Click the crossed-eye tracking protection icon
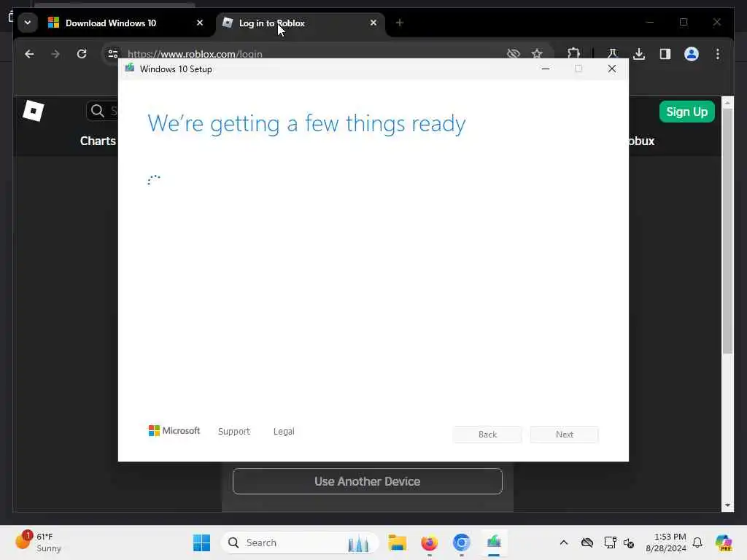747x560 pixels. [x=514, y=54]
